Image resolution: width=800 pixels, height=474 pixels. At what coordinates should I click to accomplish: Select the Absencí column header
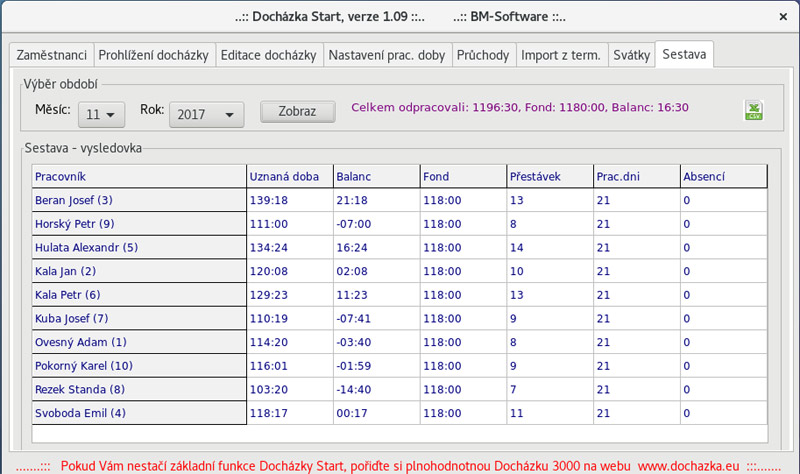point(723,177)
